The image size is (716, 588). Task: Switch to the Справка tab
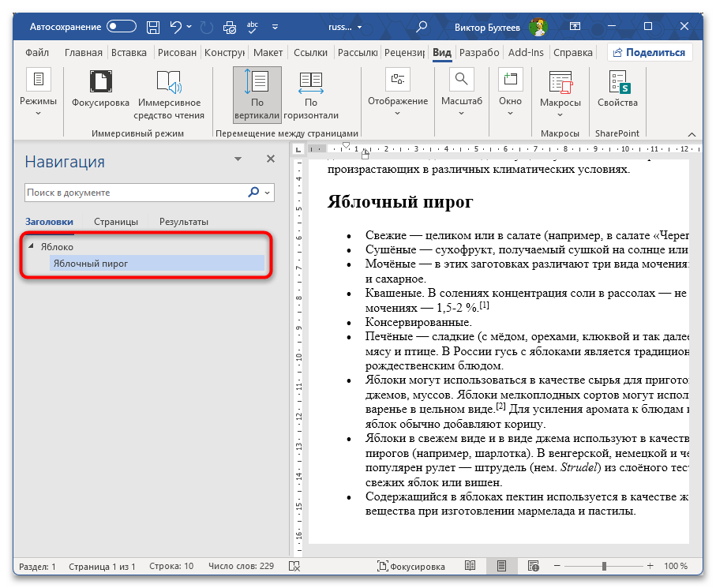click(x=572, y=53)
